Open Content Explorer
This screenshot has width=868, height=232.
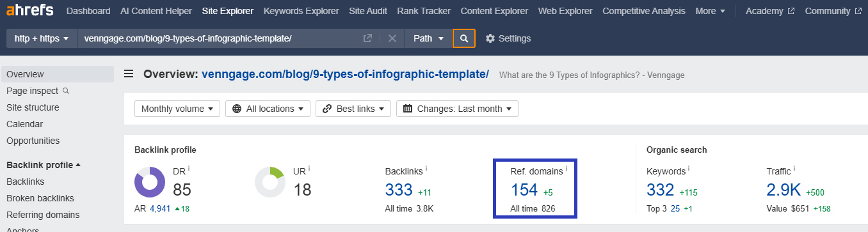[494, 11]
